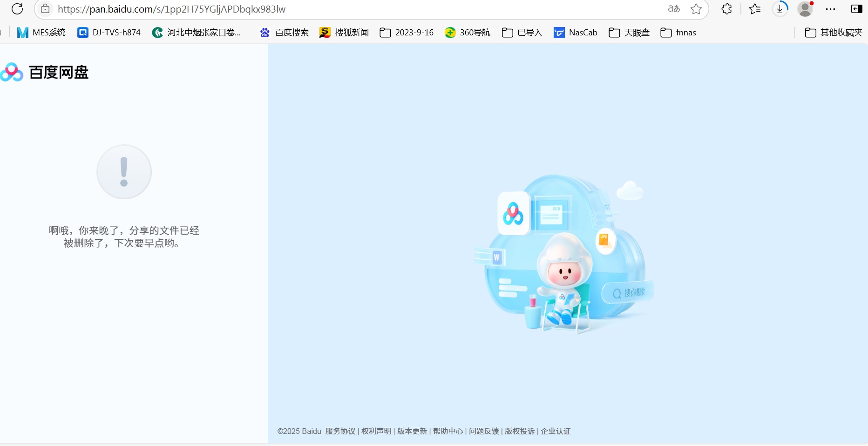Open the MES系统 bookmark
Screen dimensions: 868x446
click(x=41, y=33)
